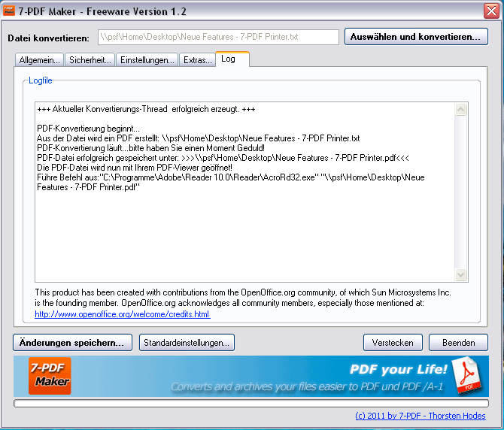The image size is (504, 430).
Task: Click the logfile scrollbar down arrow
Action: (x=460, y=274)
